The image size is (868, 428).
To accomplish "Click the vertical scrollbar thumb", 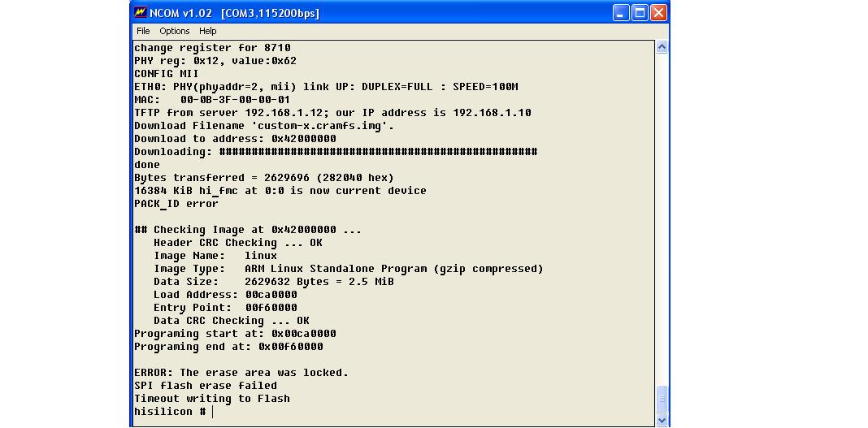I will 662,400.
